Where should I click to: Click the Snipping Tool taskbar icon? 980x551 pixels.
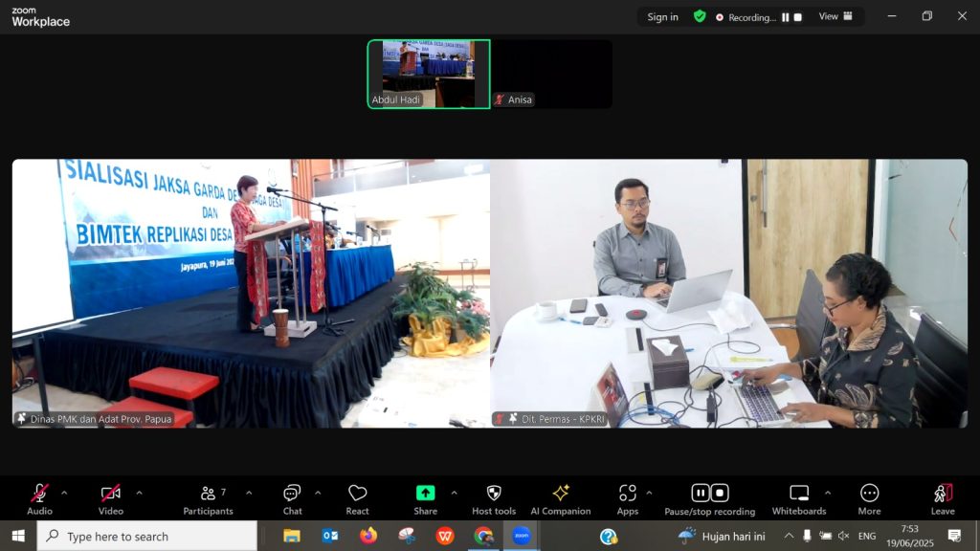click(407, 536)
